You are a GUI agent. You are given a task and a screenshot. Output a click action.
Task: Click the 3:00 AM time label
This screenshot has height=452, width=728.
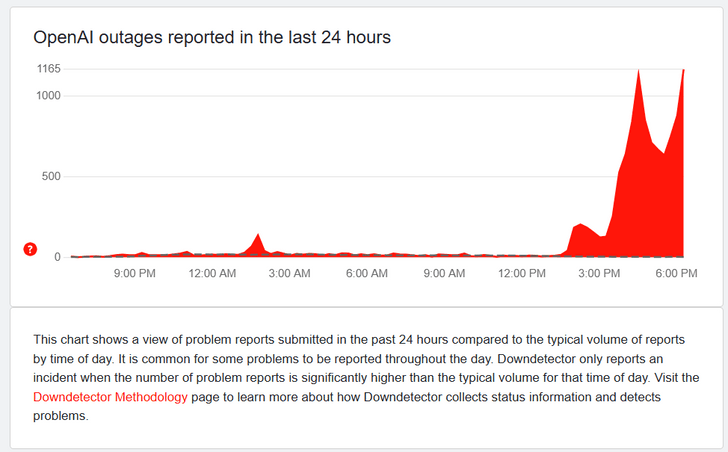(290, 273)
